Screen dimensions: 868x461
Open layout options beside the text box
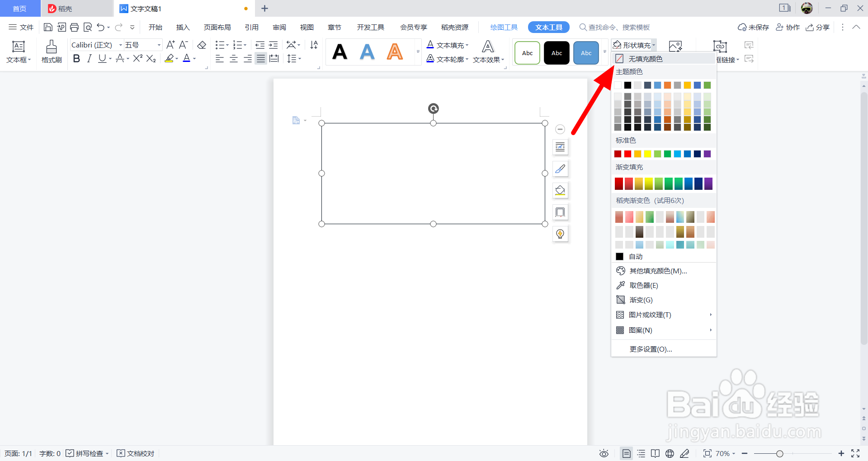tap(560, 147)
